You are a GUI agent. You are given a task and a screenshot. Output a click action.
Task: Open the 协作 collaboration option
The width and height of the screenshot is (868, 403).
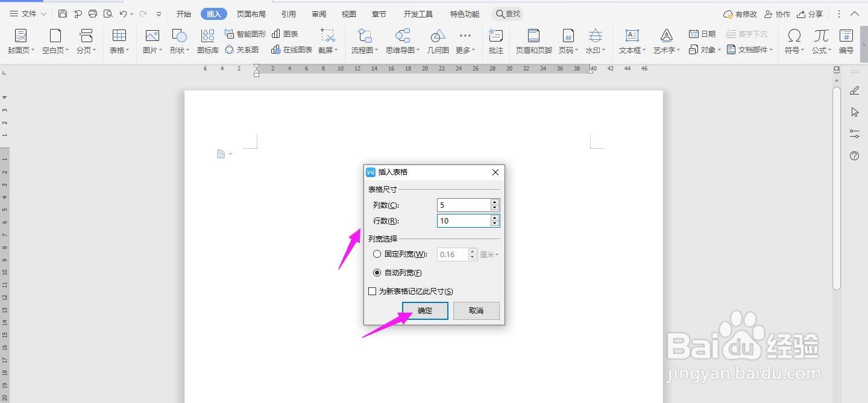(x=777, y=14)
